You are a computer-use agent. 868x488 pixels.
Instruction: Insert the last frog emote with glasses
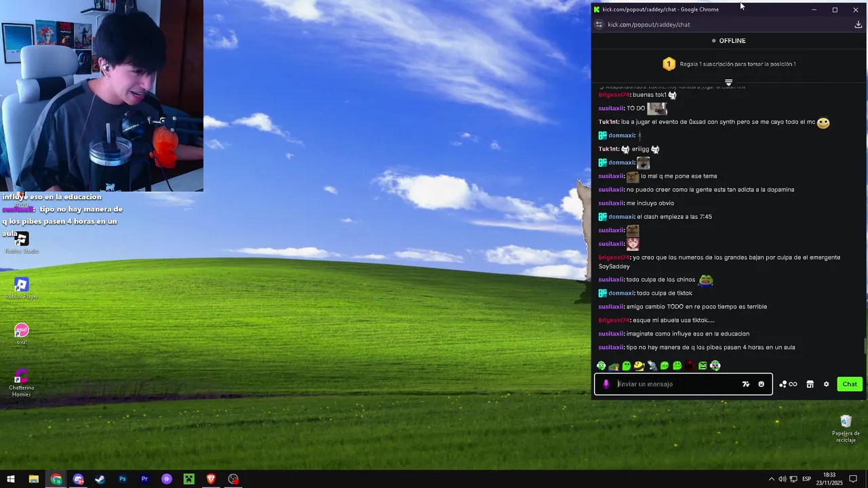point(715,365)
